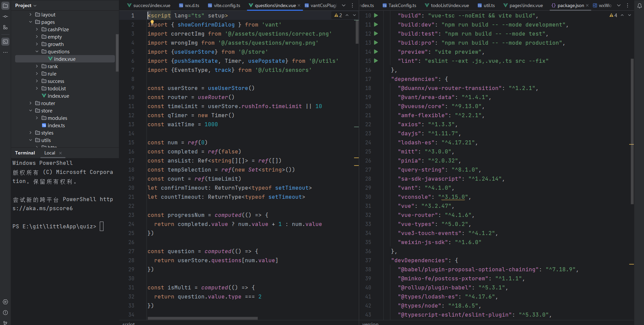The width and height of the screenshot is (644, 325).
Task: Switch to success\index.vue tab
Action: pyautogui.click(x=148, y=5)
